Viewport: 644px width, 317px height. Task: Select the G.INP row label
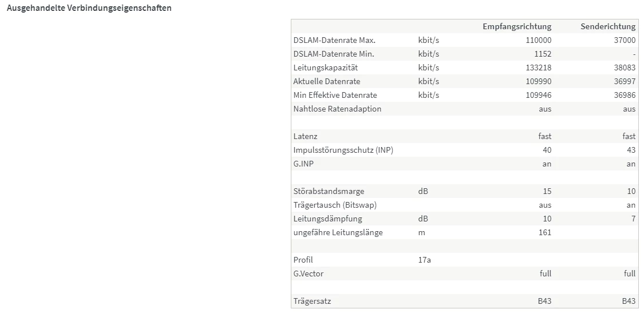point(303,164)
